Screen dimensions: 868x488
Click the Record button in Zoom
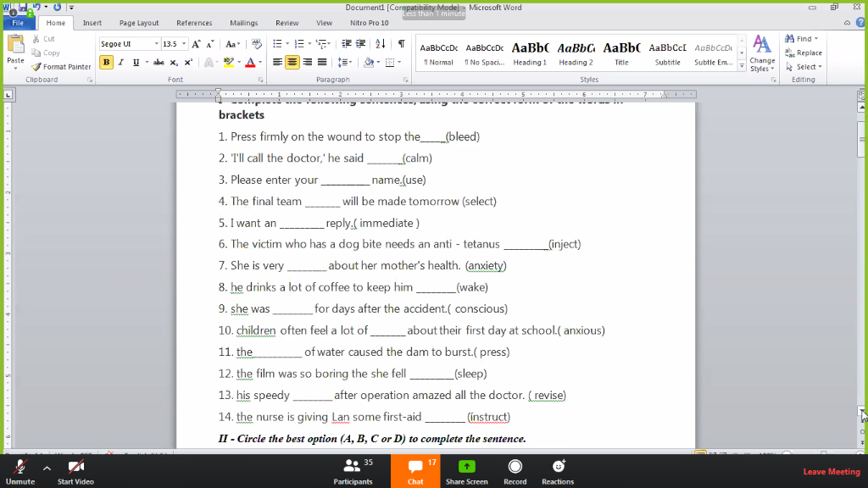(515, 472)
